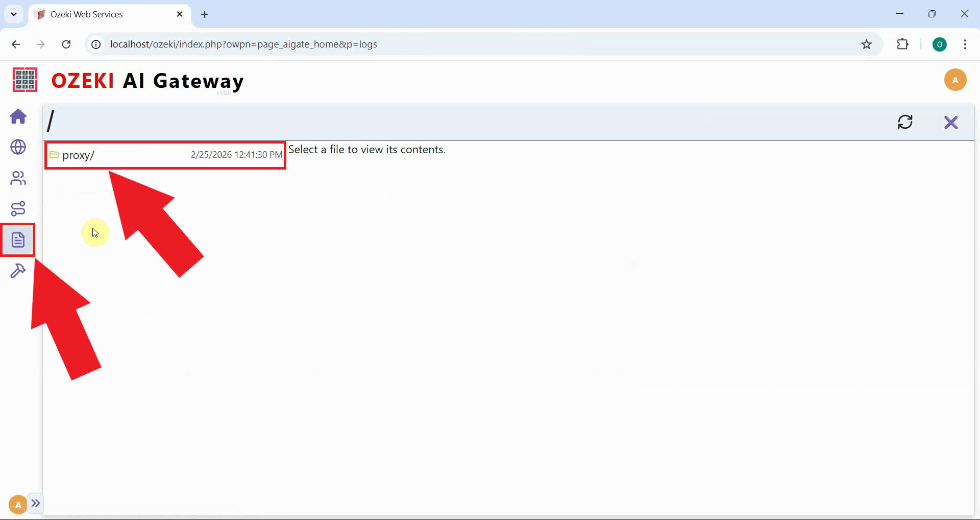Image resolution: width=980 pixels, height=520 pixels.
Task: Select the Routes icon in sidebar
Action: coord(18,209)
